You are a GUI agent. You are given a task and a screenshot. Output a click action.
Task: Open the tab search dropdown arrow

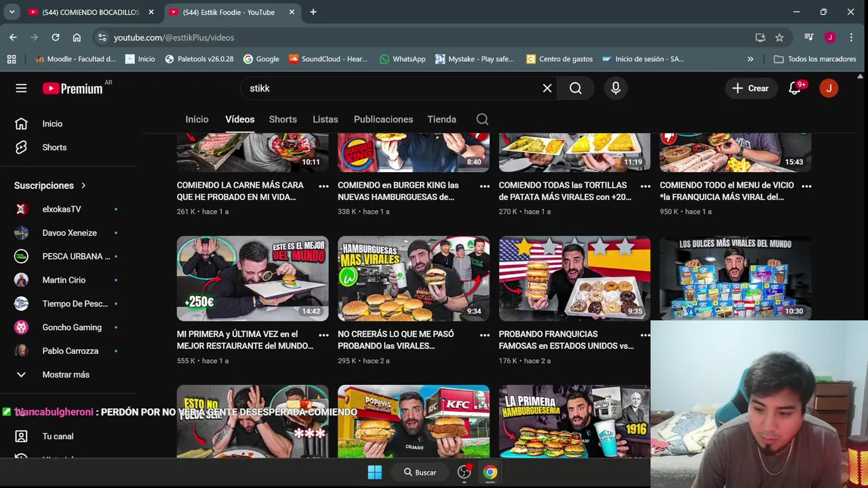[x=12, y=12]
